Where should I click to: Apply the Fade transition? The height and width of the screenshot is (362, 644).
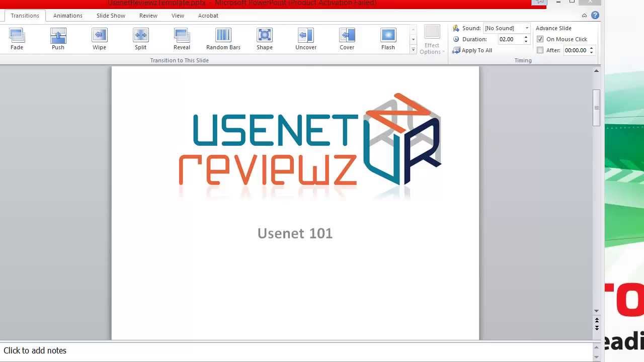[x=17, y=39]
